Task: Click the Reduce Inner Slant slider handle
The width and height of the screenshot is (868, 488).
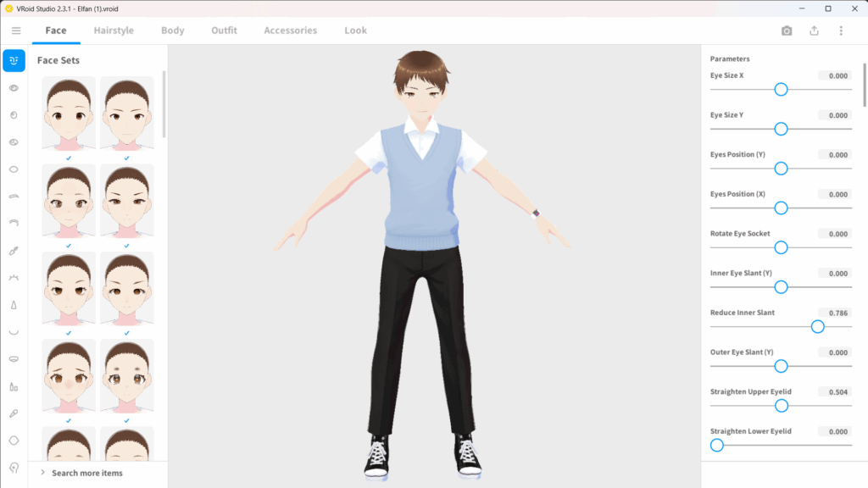Action: tap(818, 326)
